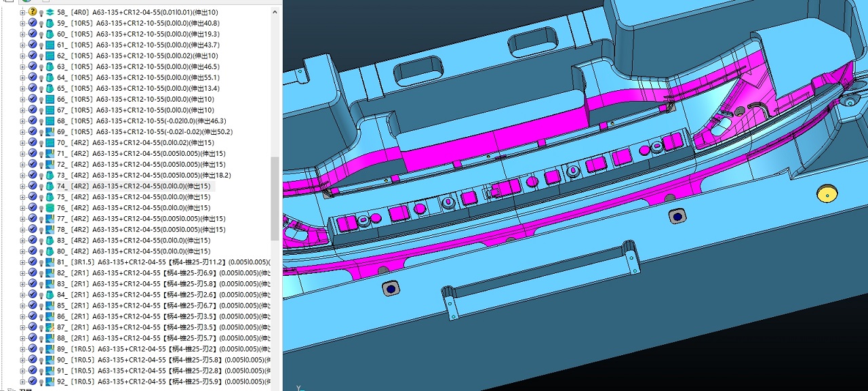Viewport: 868px width, 391px height.
Task: Select the strategy icon of toolpath 69_[10R5]
Action: (50, 131)
